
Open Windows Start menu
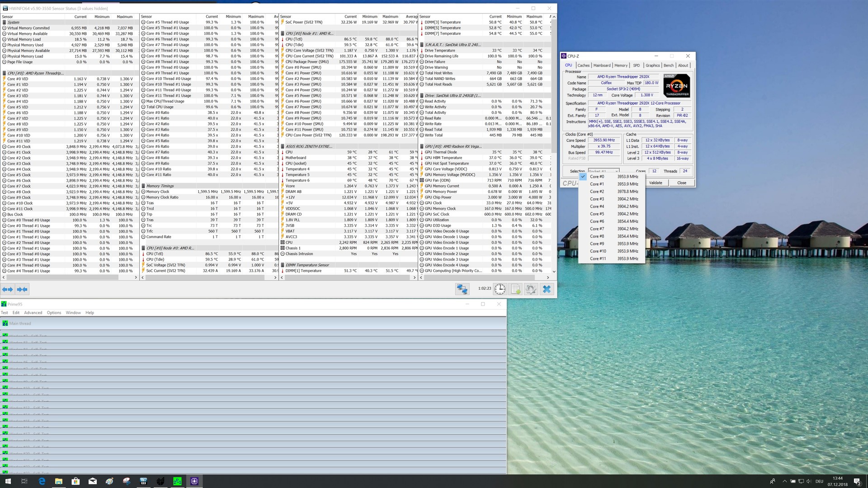coord(8,481)
